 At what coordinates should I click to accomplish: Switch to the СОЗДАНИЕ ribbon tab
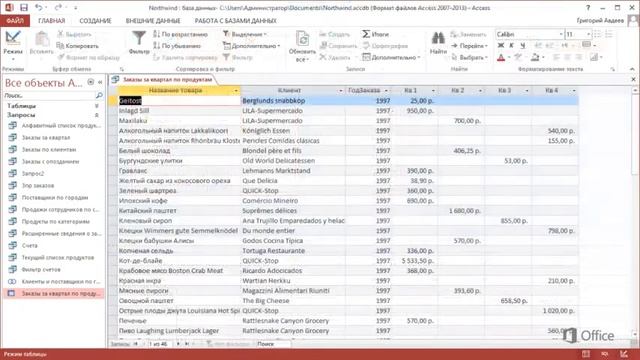95,20
